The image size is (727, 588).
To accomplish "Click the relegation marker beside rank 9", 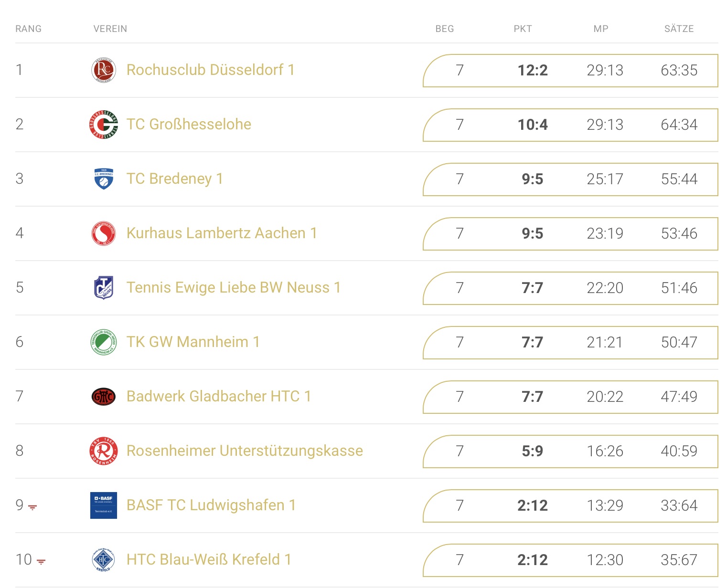I will coord(32,507).
